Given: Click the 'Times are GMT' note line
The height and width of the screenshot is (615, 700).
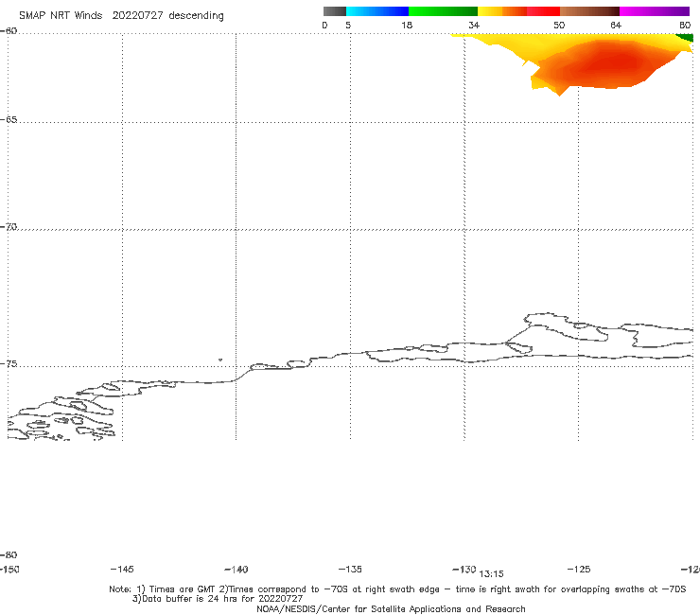Looking at the screenshot, I should click(397, 589).
